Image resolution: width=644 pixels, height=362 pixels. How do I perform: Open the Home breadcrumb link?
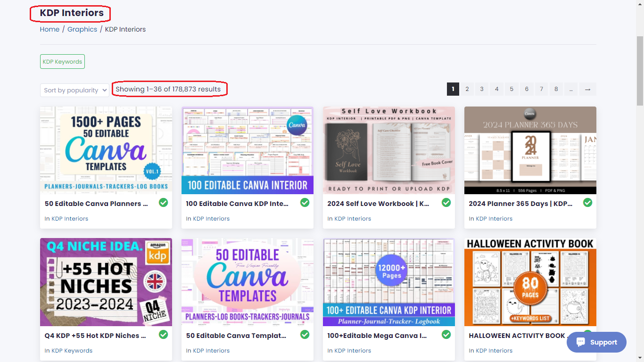point(50,29)
